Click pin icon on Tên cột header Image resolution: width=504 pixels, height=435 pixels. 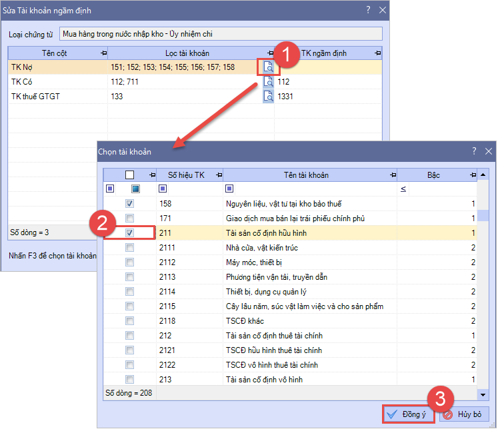tap(103, 53)
